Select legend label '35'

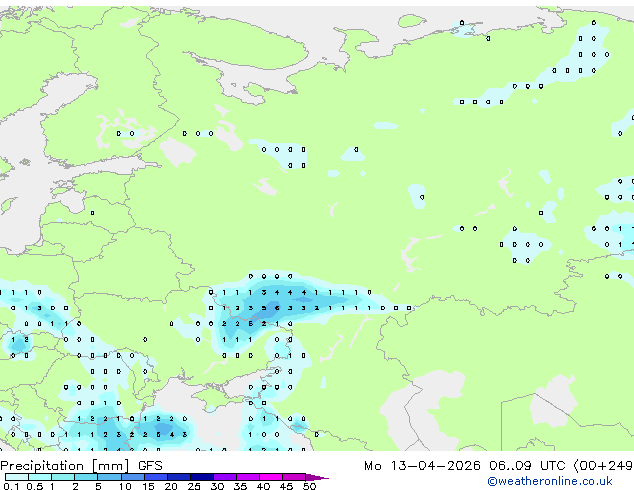tap(240, 486)
